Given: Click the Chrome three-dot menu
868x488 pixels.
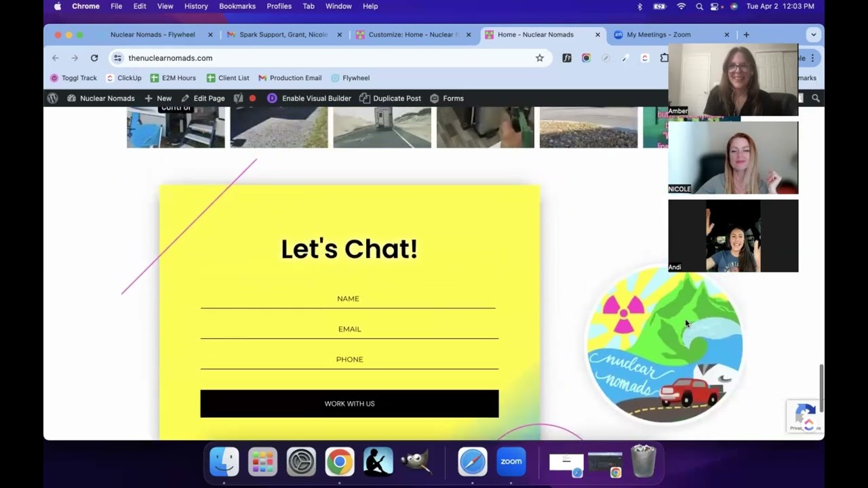Looking at the screenshot, I should (x=812, y=58).
